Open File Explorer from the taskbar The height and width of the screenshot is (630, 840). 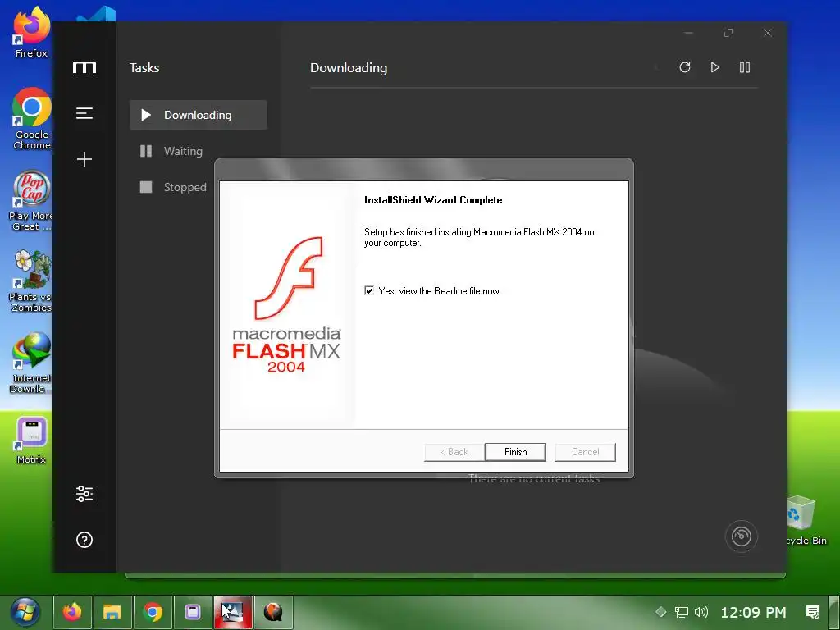(112, 612)
